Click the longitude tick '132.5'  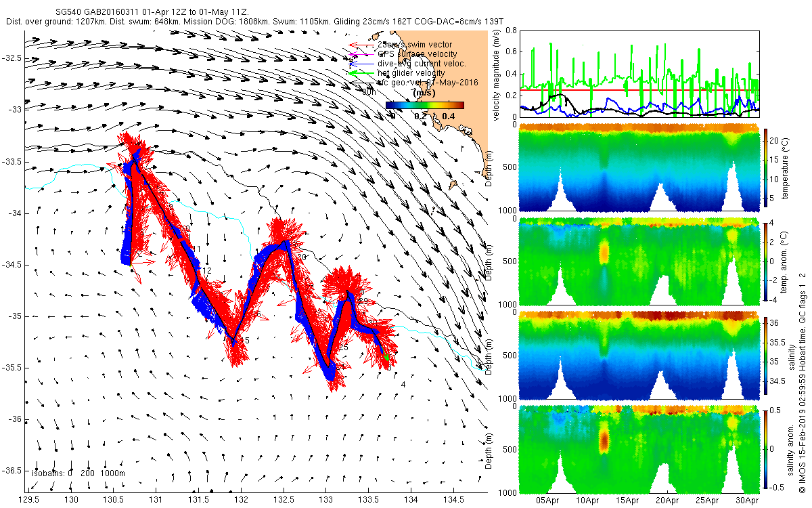pyautogui.click(x=284, y=499)
